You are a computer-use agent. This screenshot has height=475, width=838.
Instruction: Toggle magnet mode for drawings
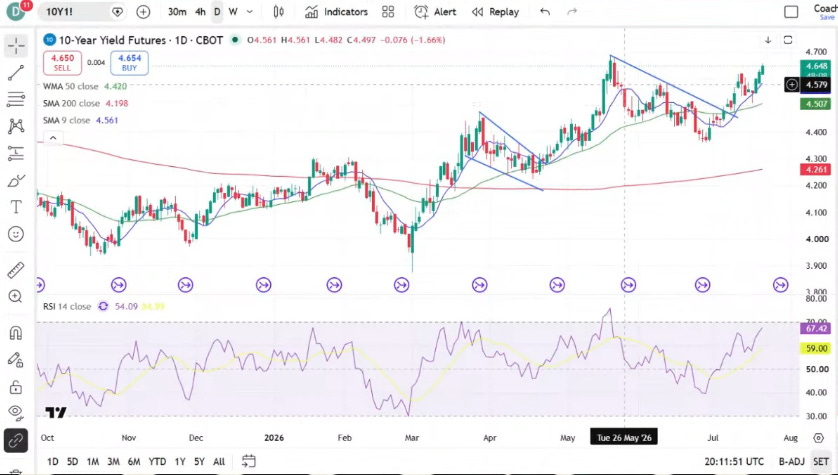click(x=16, y=333)
